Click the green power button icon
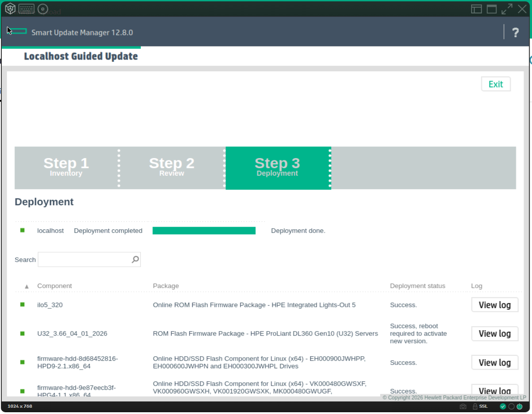 click(519, 406)
